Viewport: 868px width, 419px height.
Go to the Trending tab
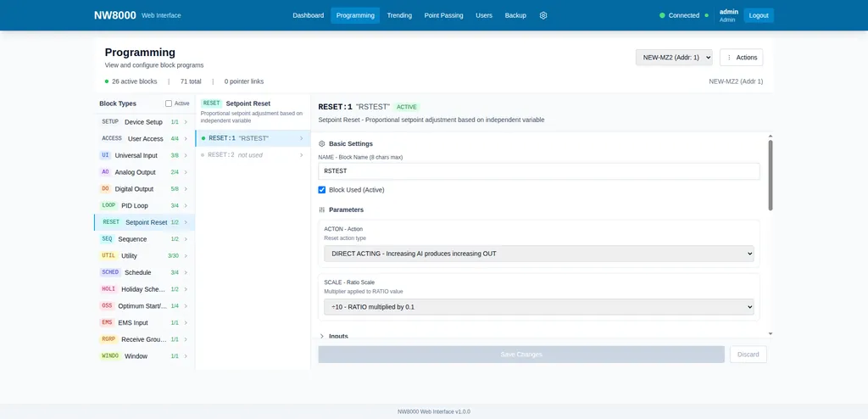click(x=399, y=15)
